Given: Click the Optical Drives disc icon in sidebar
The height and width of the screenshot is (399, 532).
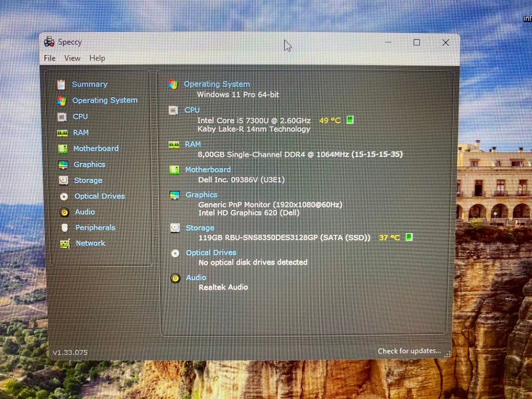Looking at the screenshot, I should (64, 196).
